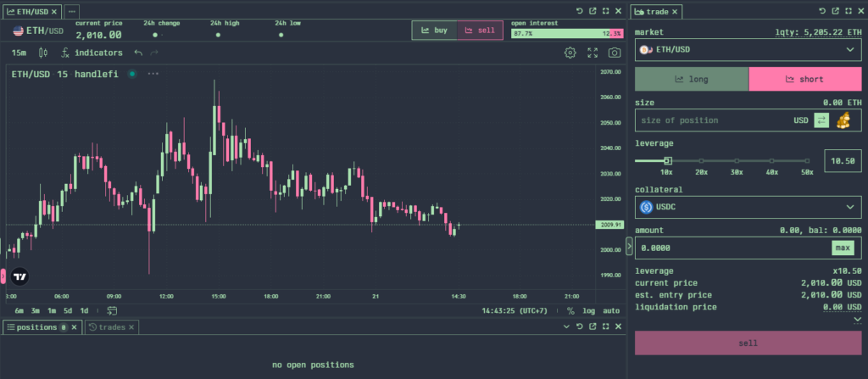
Task: Take a chart snapshot with camera icon
Action: coord(615,53)
